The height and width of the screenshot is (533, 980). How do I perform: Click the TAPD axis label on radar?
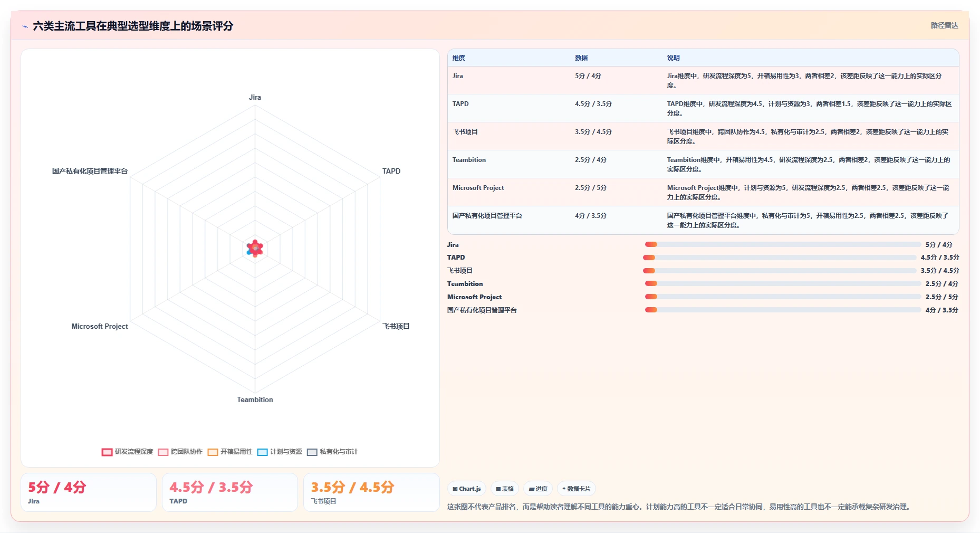[391, 171]
